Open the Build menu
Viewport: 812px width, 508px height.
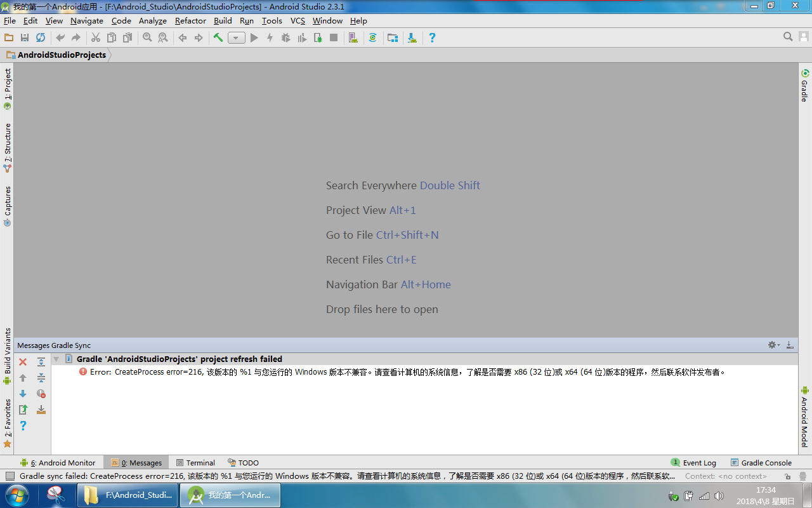tap(223, 20)
